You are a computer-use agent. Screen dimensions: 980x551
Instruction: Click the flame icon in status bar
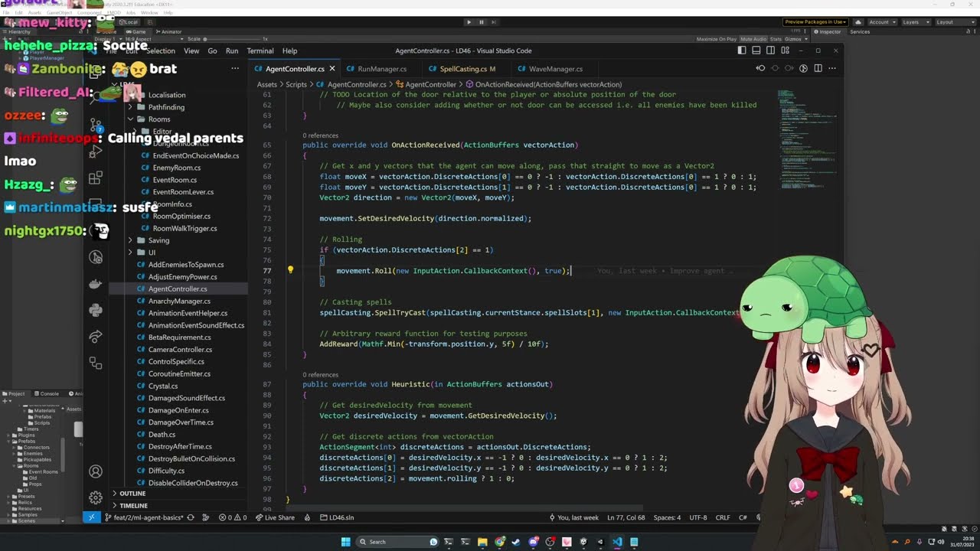[307, 517]
